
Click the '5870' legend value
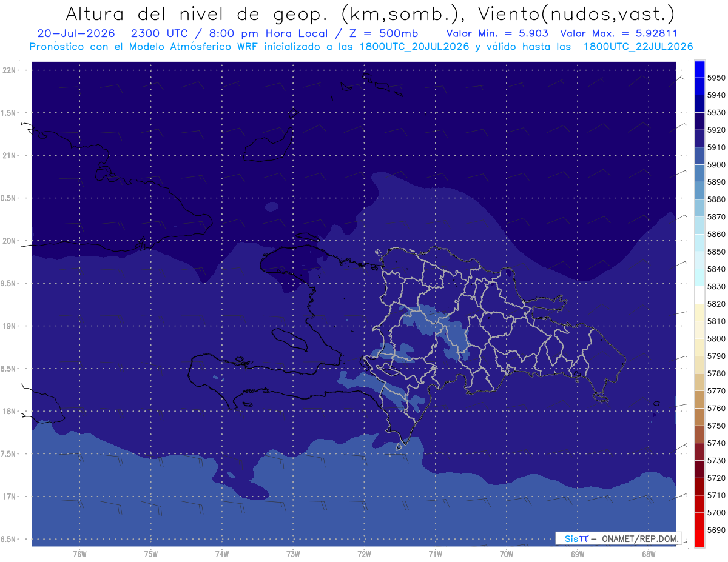point(716,217)
